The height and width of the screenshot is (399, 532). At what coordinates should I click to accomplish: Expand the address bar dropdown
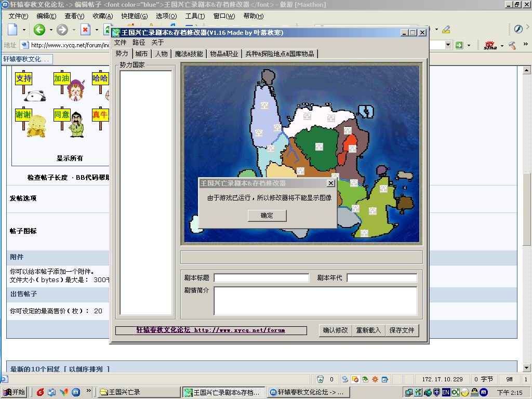point(448,45)
